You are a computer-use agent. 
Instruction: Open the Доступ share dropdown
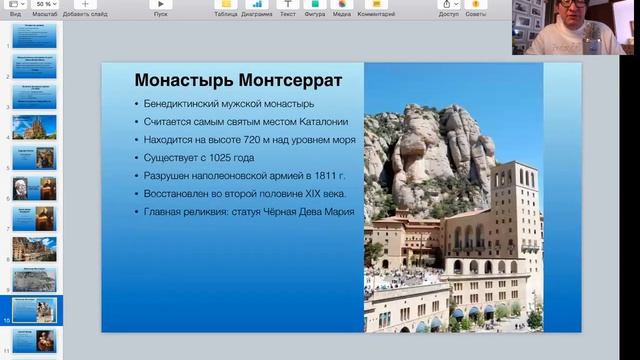point(449,4)
